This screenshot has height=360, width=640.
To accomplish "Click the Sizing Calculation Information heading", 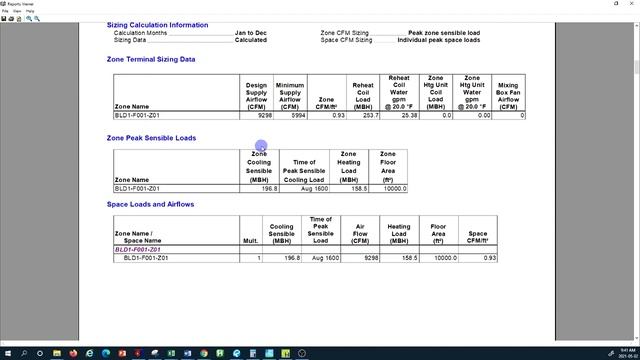I will click(158, 25).
